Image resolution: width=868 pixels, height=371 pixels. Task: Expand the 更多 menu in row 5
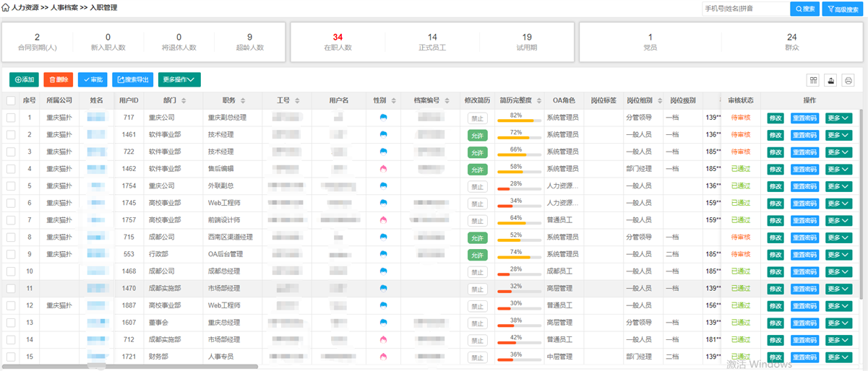pyautogui.click(x=839, y=185)
